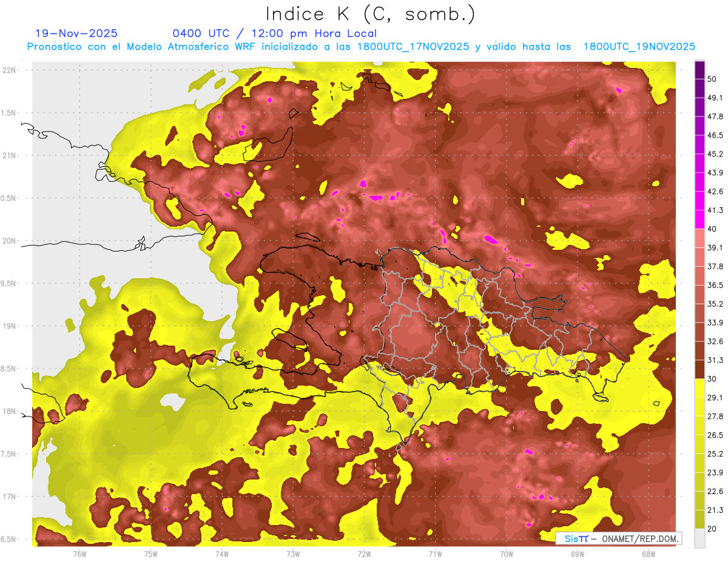Viewport: 728px width, 562px height.
Task: Click the longitude label "71W"
Action: coord(435,554)
